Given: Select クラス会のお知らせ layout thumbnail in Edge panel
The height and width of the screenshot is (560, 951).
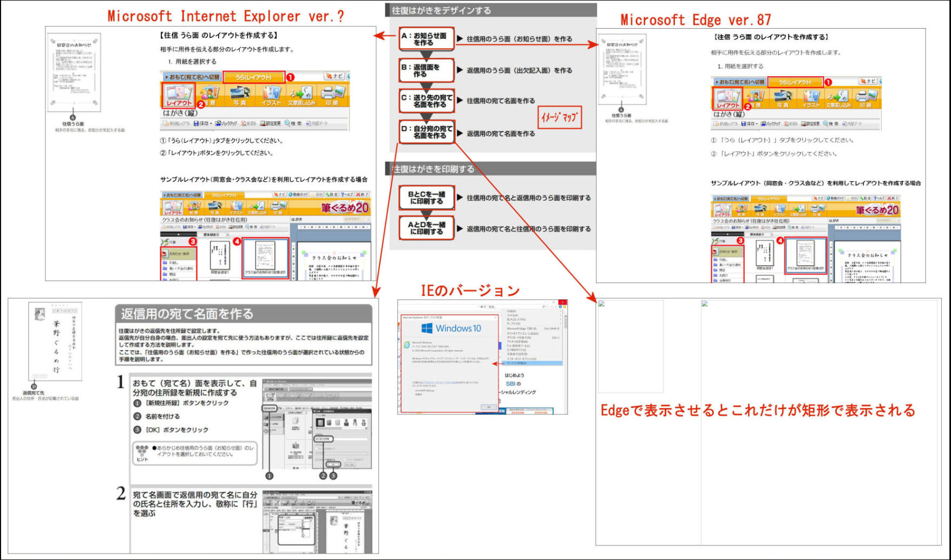Looking at the screenshot, I should [805, 255].
